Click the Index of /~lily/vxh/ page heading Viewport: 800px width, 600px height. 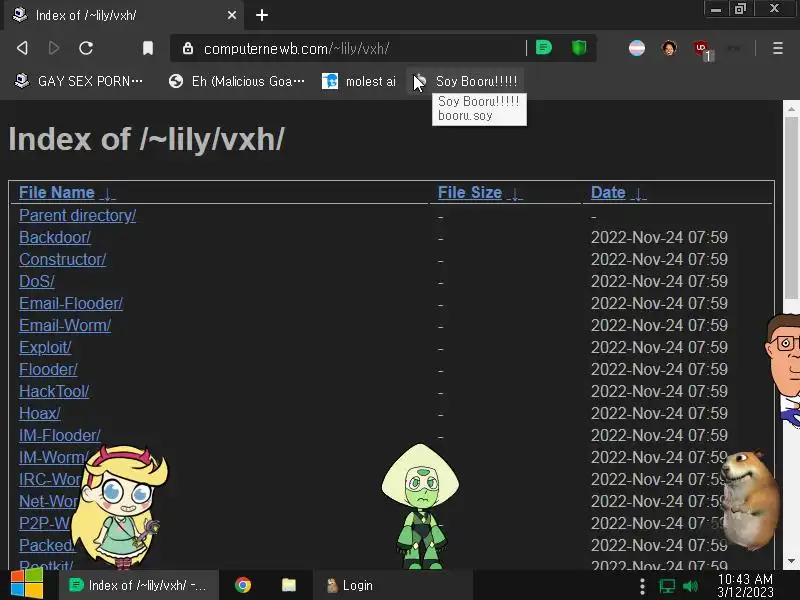146,139
